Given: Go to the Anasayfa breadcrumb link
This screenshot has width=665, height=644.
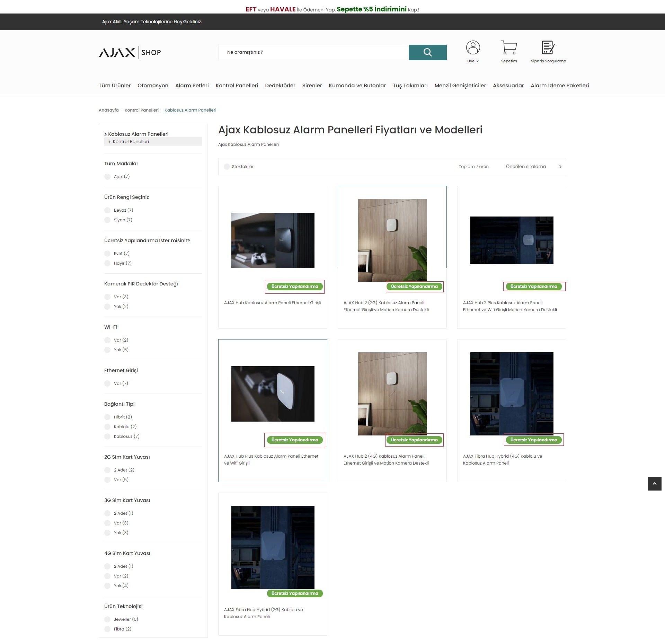Looking at the screenshot, I should [109, 110].
